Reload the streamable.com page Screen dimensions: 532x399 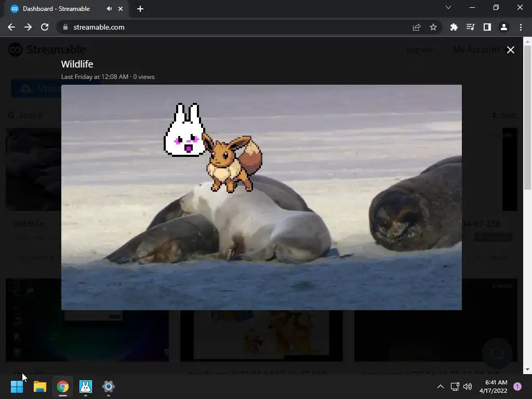[x=45, y=27]
